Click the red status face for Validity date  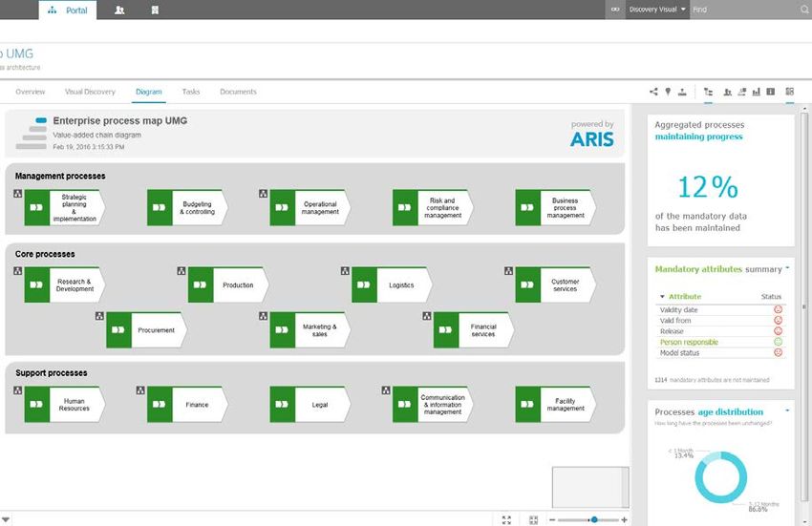pyautogui.click(x=778, y=309)
